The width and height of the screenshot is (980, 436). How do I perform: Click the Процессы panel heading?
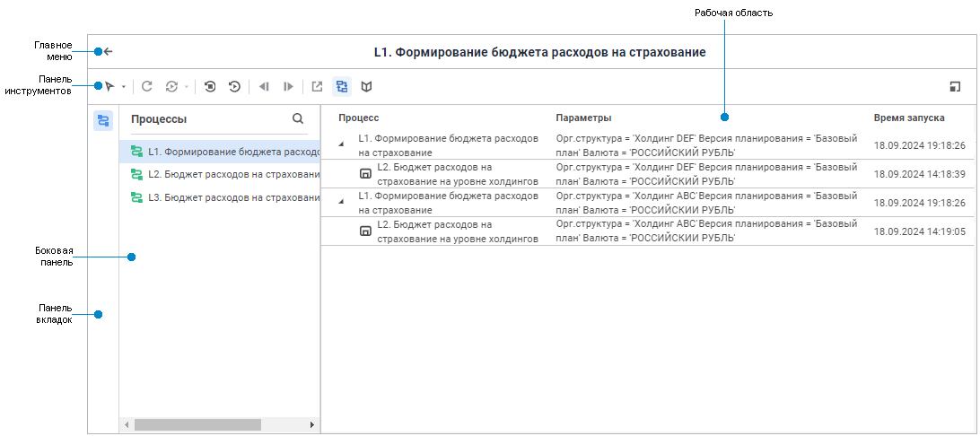point(159,119)
